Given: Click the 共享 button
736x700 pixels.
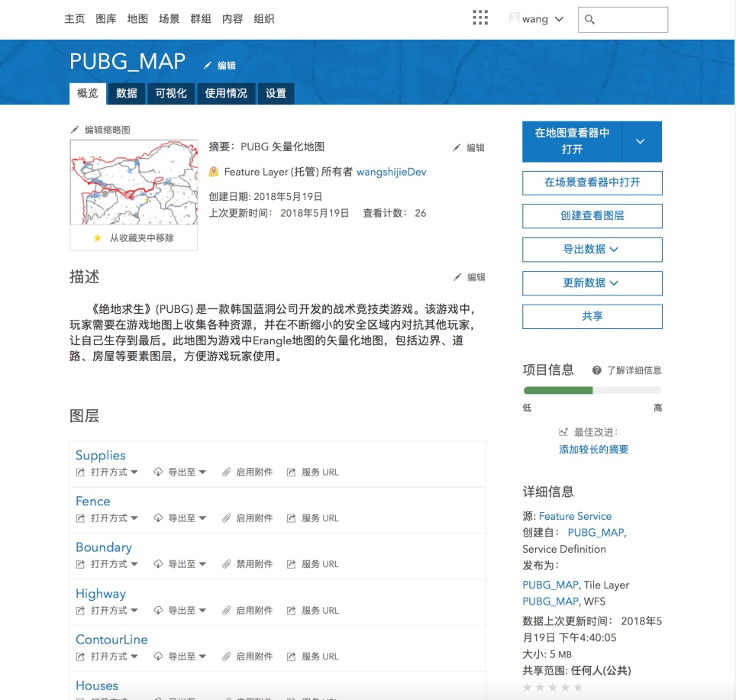Looking at the screenshot, I should tap(592, 316).
